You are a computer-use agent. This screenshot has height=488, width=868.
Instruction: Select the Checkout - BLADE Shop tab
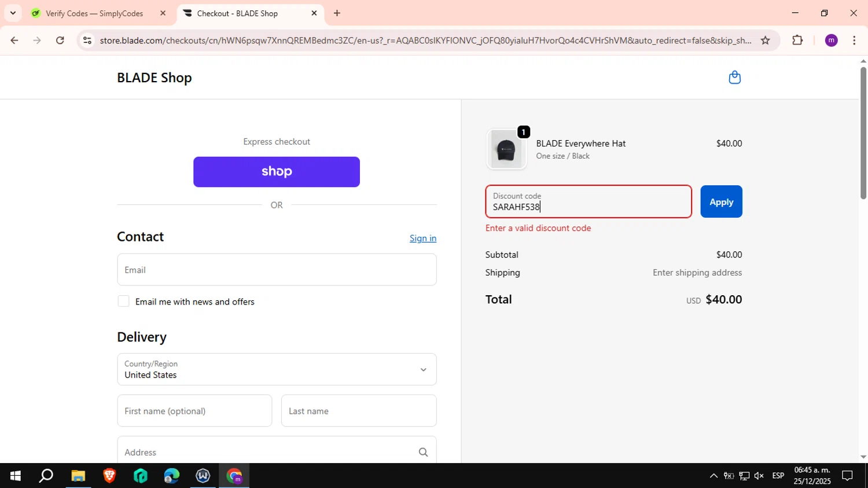click(237, 13)
